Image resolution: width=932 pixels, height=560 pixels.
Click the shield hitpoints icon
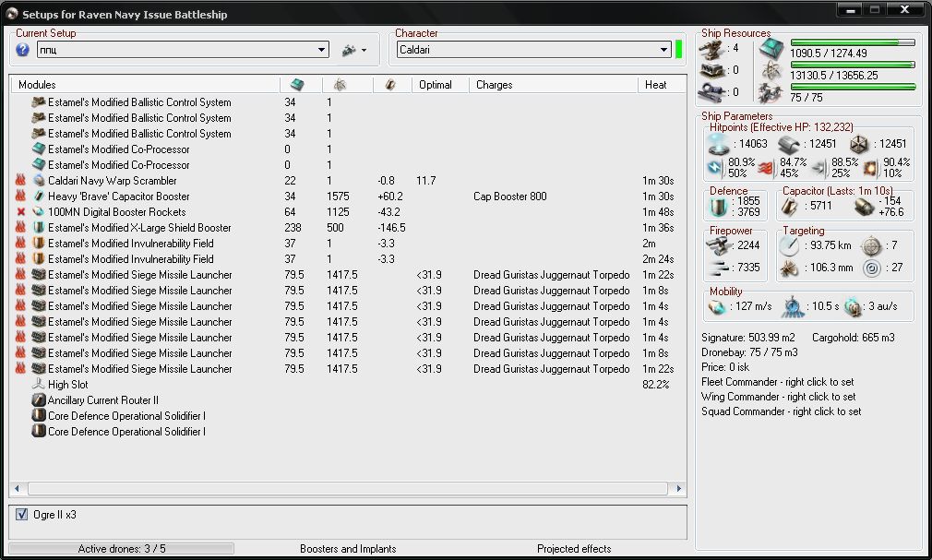[718, 144]
